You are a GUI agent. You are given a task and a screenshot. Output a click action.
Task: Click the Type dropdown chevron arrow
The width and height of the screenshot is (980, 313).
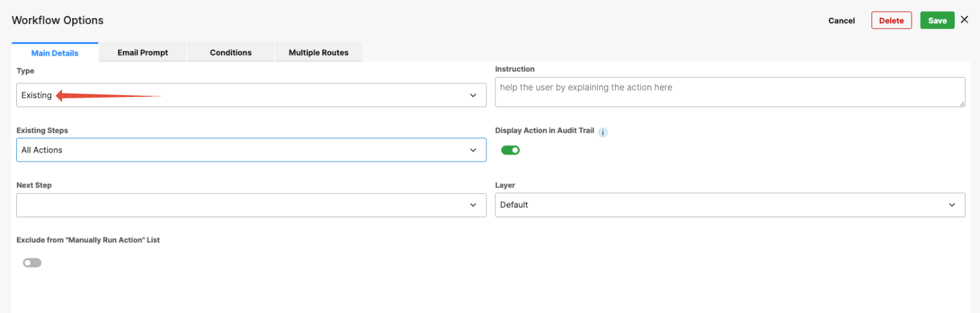[474, 96]
